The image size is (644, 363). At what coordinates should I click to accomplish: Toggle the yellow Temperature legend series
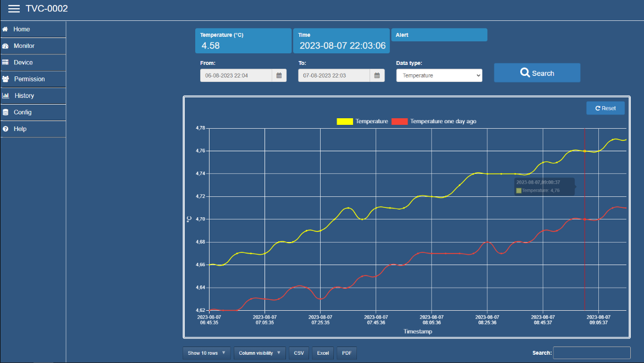[345, 122]
